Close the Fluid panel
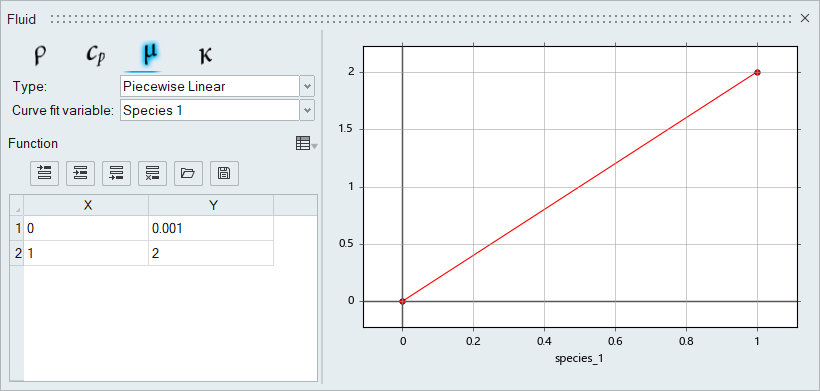This screenshot has width=820, height=391. pyautogui.click(x=805, y=18)
